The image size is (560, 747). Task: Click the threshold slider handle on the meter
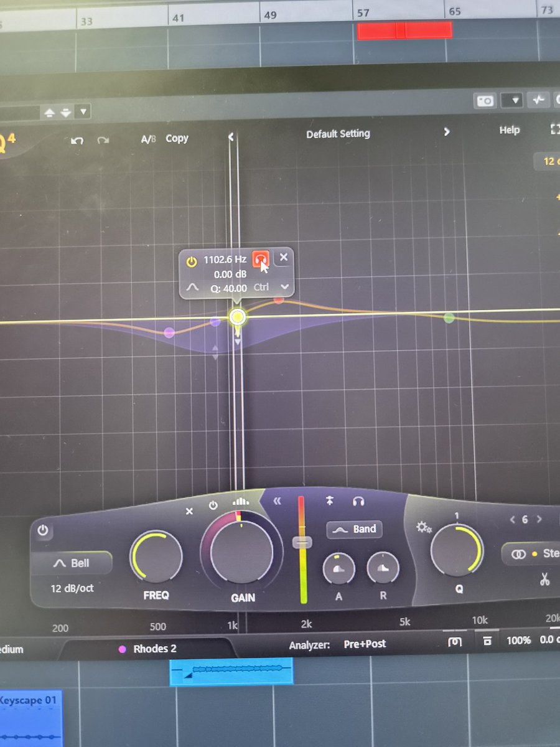tap(302, 542)
